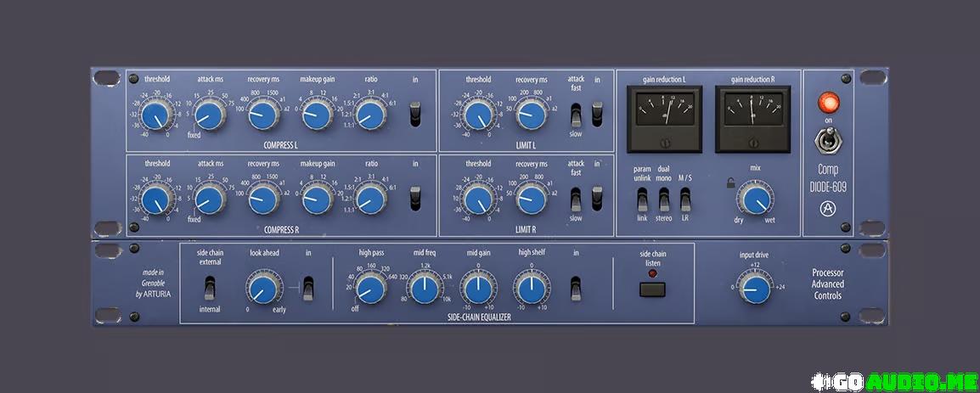Toggle the Limit L in switch
Image resolution: width=980 pixels, height=393 pixels.
tap(598, 115)
